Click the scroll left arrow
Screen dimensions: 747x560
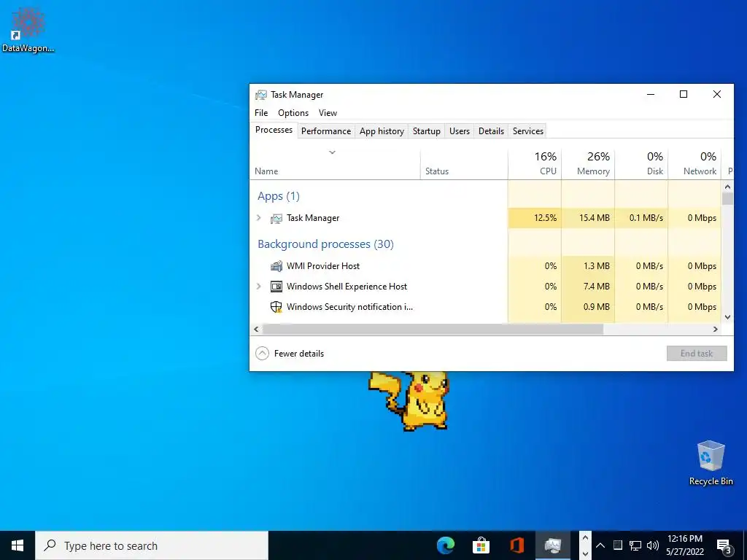tap(256, 329)
